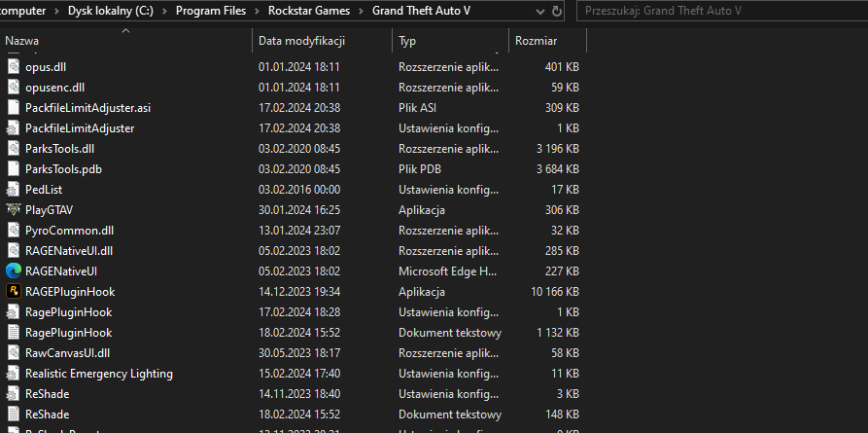Expand the chevron after Rockstar Games
This screenshot has height=433, width=868.
[x=361, y=12]
